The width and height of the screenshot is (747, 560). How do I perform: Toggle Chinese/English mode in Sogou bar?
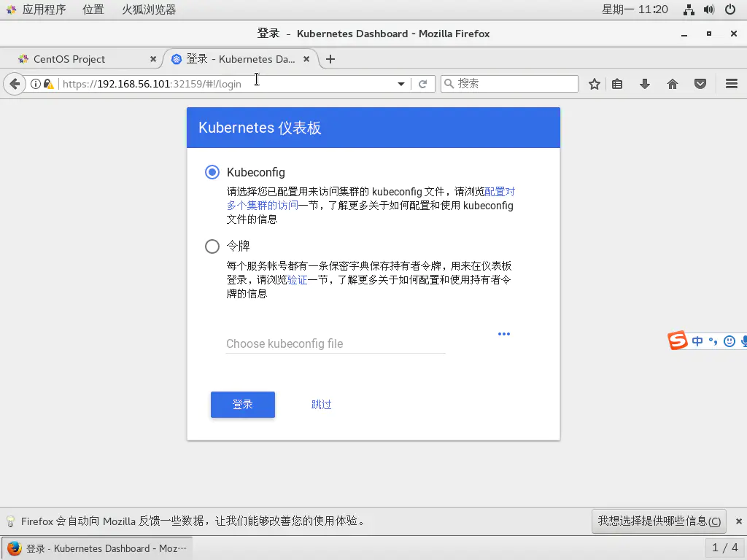[697, 341]
